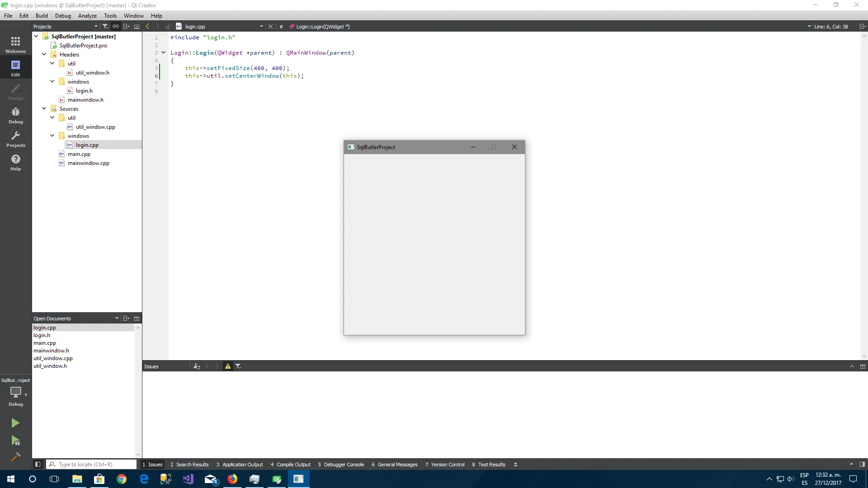Viewport: 868px width, 488px height.
Task: Toggle warnings display in Issues pane
Action: [228, 366]
